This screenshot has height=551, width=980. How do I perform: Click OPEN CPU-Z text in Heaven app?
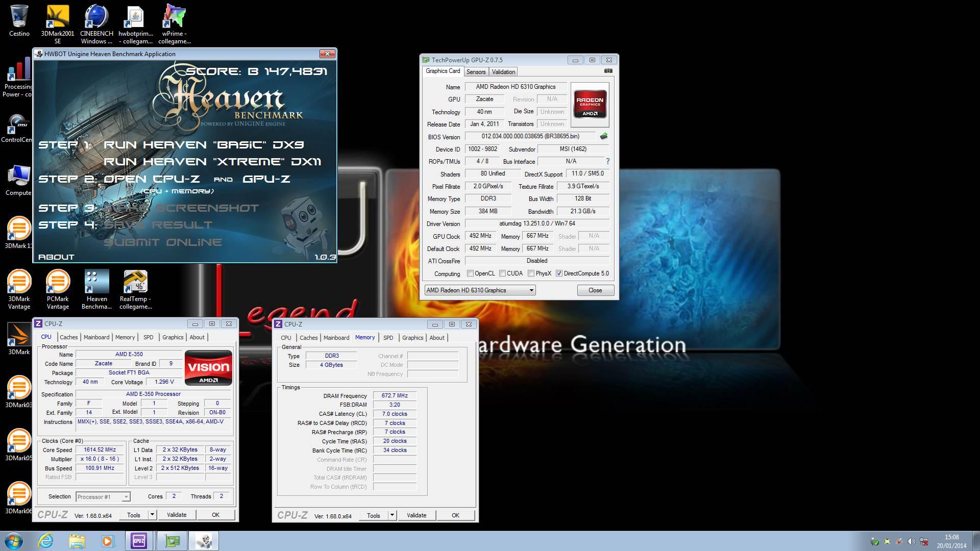click(151, 179)
